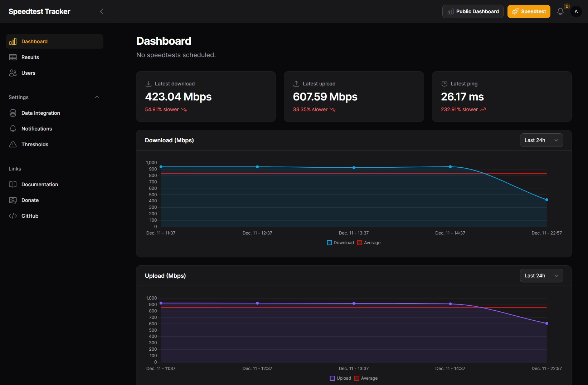Open the Last 24h upload range dropdown
Screen dimensions: 588x385
pos(541,276)
